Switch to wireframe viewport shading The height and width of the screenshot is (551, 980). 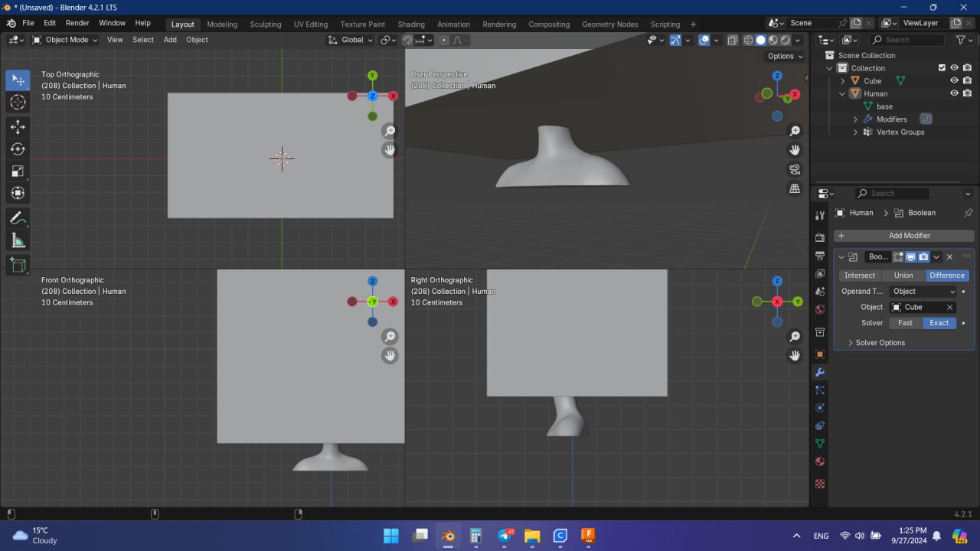click(x=749, y=40)
